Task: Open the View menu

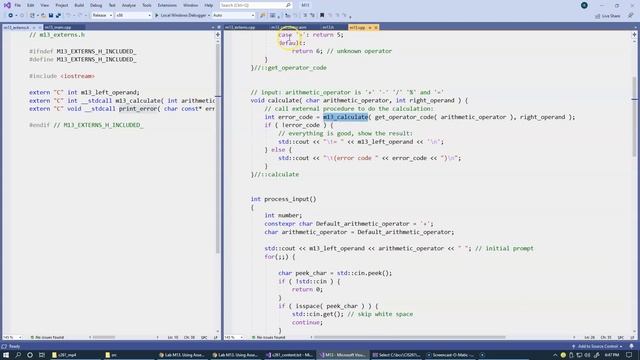Action: click(x=44, y=5)
